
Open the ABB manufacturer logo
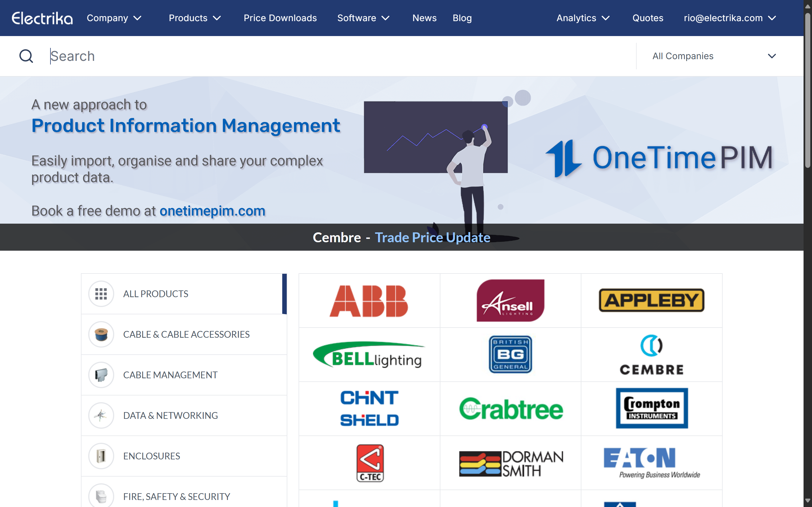[x=369, y=301]
